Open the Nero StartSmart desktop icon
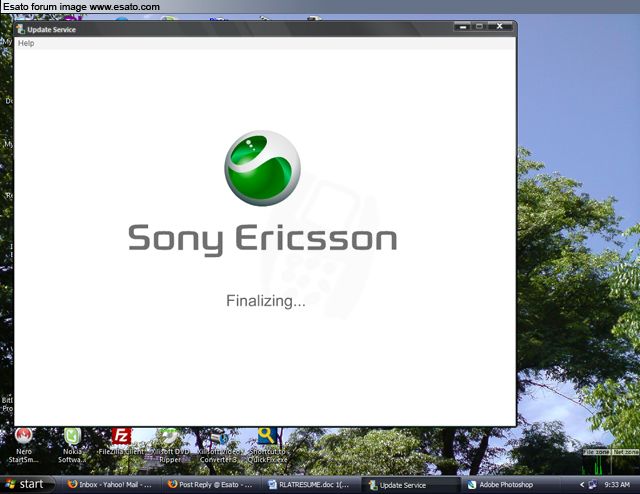 point(24,445)
